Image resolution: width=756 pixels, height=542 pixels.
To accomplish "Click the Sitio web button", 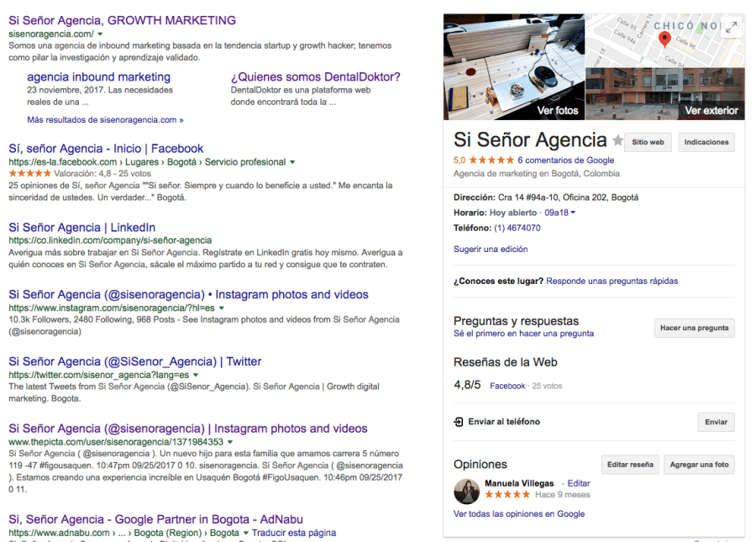I will [648, 142].
